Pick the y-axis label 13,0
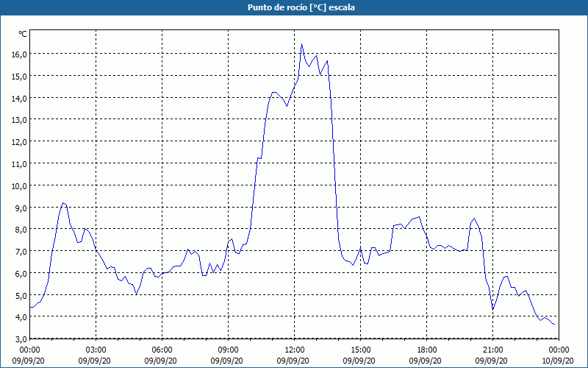This screenshot has height=368, width=588. tap(20, 120)
